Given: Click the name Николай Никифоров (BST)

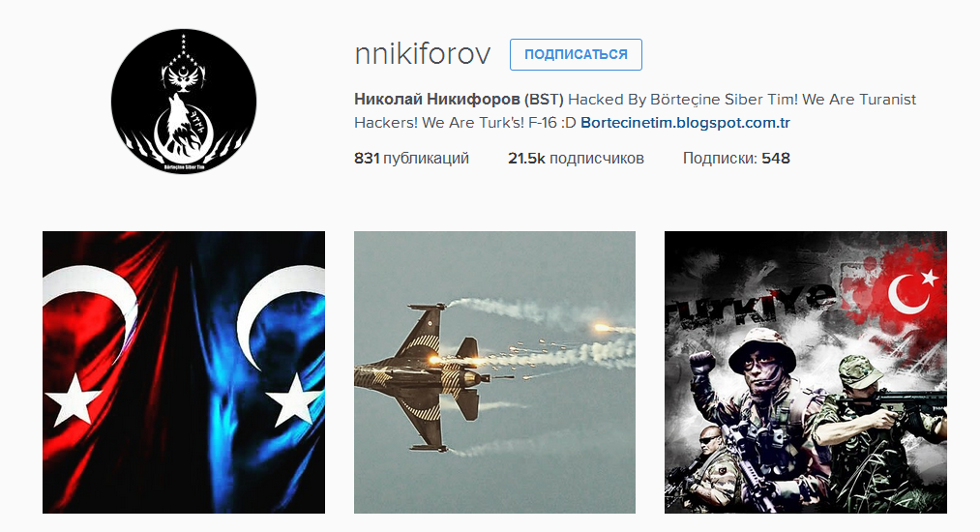Looking at the screenshot, I should [459, 100].
